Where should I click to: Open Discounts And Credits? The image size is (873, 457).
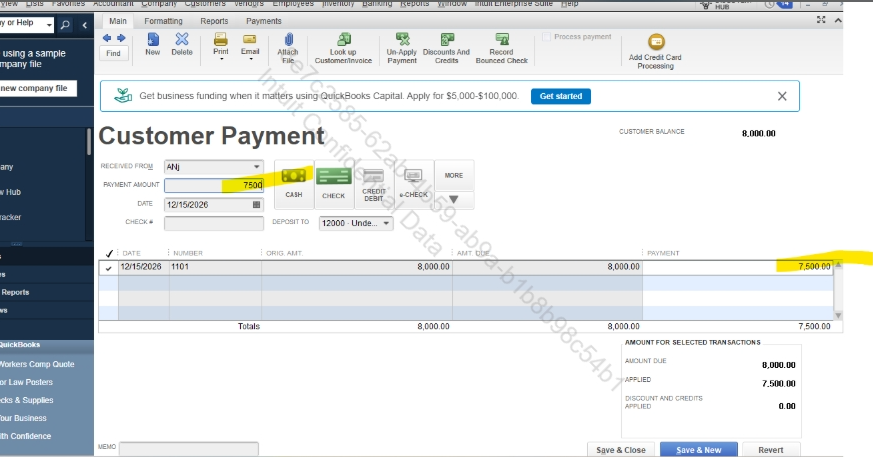pyautogui.click(x=447, y=48)
